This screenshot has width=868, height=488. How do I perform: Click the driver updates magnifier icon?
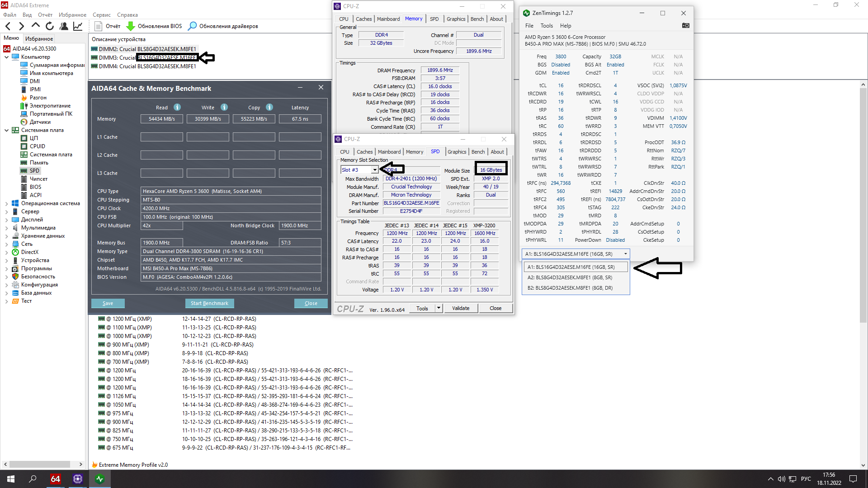[x=192, y=26]
